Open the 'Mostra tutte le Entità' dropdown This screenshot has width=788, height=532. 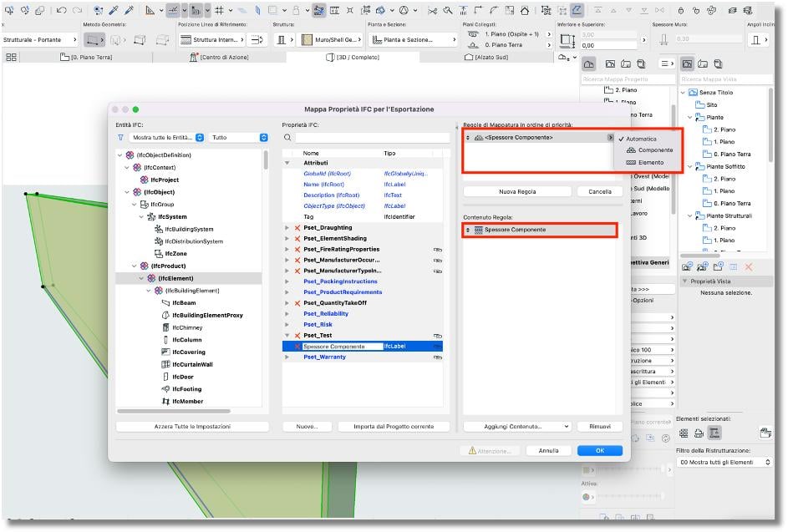click(163, 137)
